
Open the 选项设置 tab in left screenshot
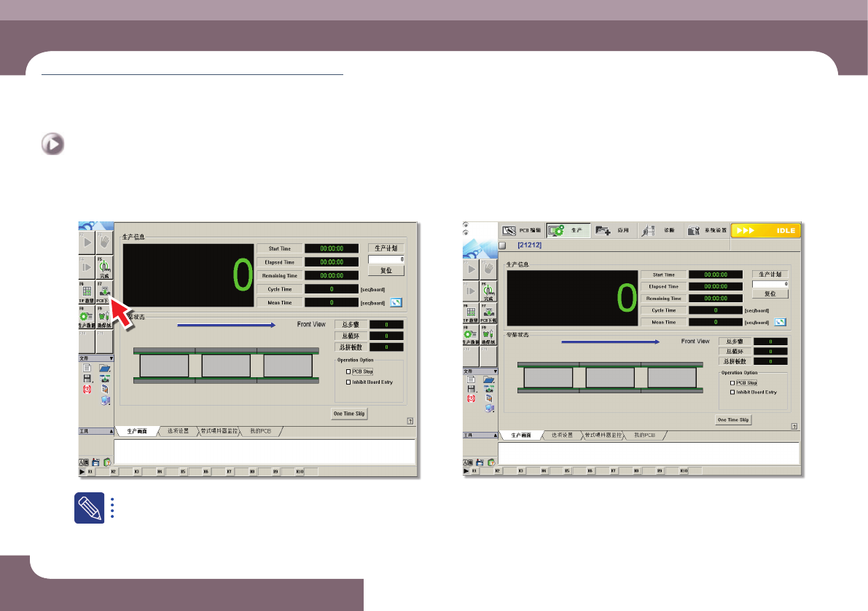click(x=179, y=431)
